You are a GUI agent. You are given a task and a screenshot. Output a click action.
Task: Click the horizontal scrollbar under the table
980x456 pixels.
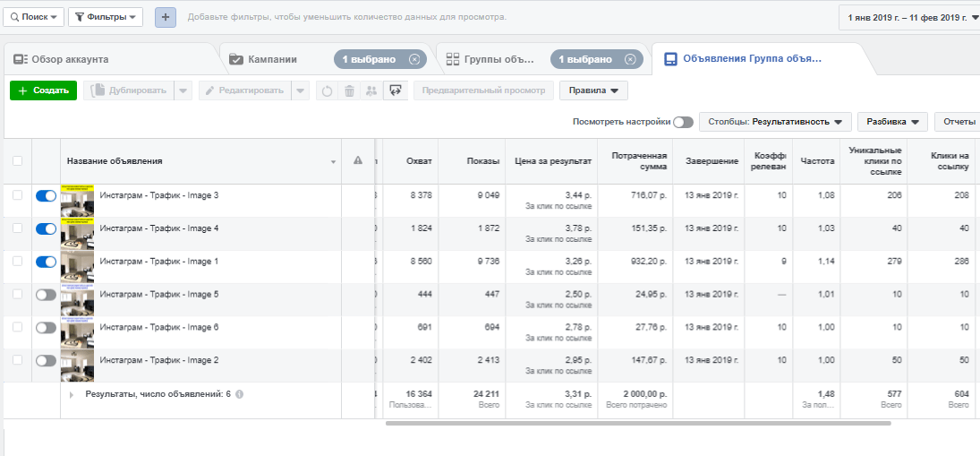pyautogui.click(x=637, y=423)
